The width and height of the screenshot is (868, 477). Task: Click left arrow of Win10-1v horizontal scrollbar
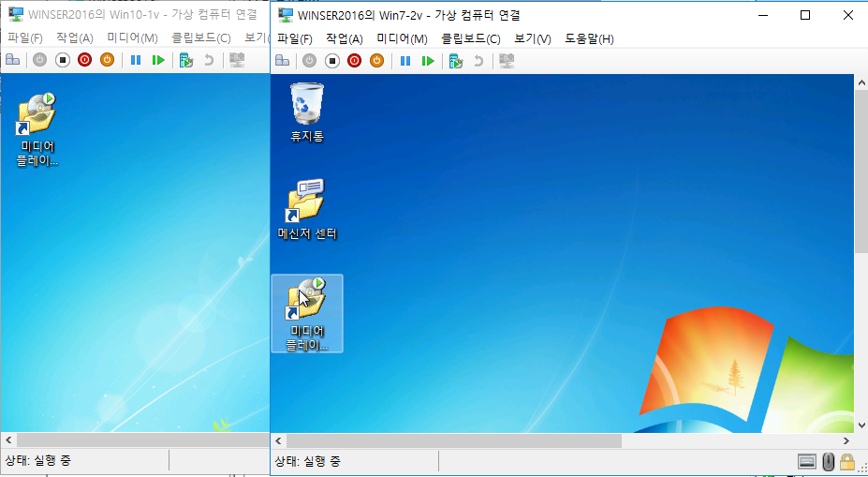tap(8, 440)
